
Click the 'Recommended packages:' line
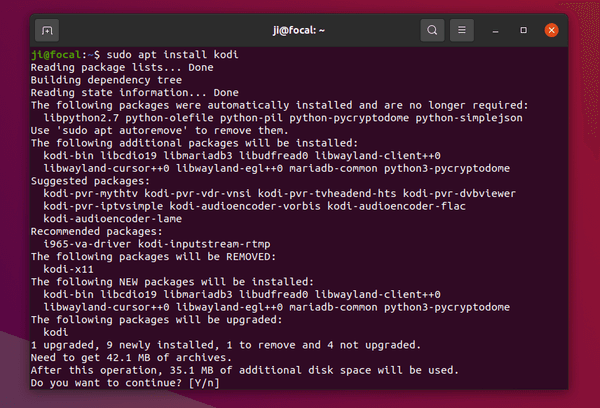tap(96, 232)
